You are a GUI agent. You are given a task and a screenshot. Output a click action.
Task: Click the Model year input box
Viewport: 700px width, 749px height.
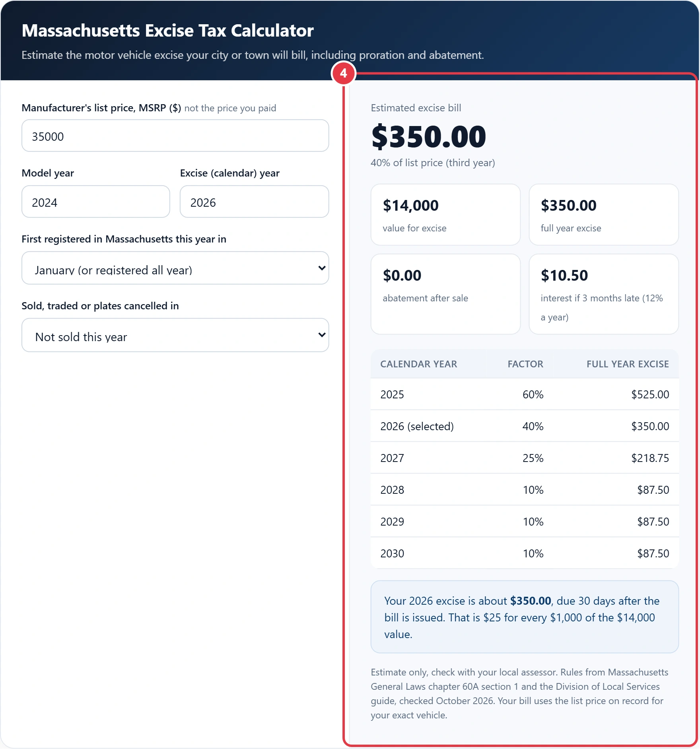pos(96,202)
